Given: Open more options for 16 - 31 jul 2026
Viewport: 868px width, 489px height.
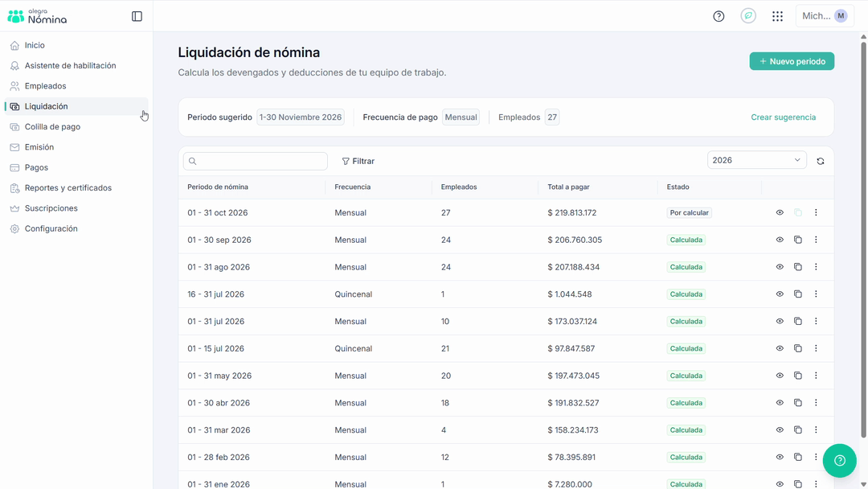Looking at the screenshot, I should pos(816,294).
